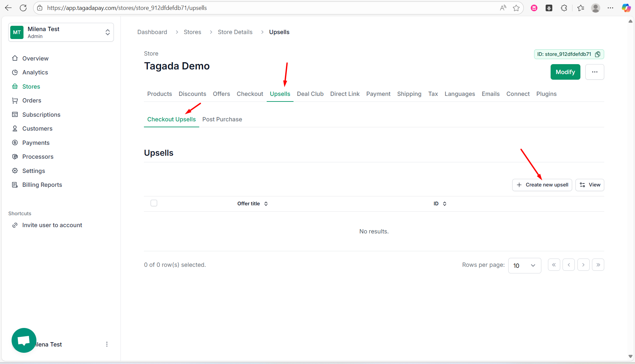
Task: Open the Deal Club tab
Action: [310, 94]
